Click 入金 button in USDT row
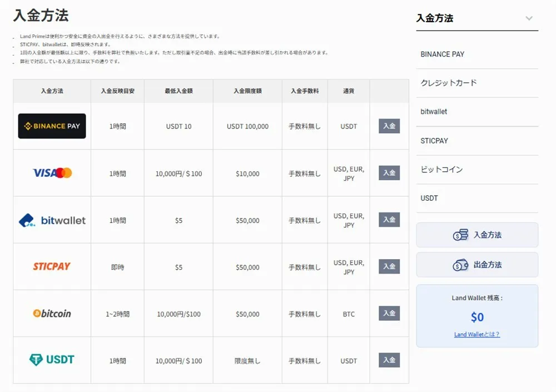 pyautogui.click(x=389, y=360)
